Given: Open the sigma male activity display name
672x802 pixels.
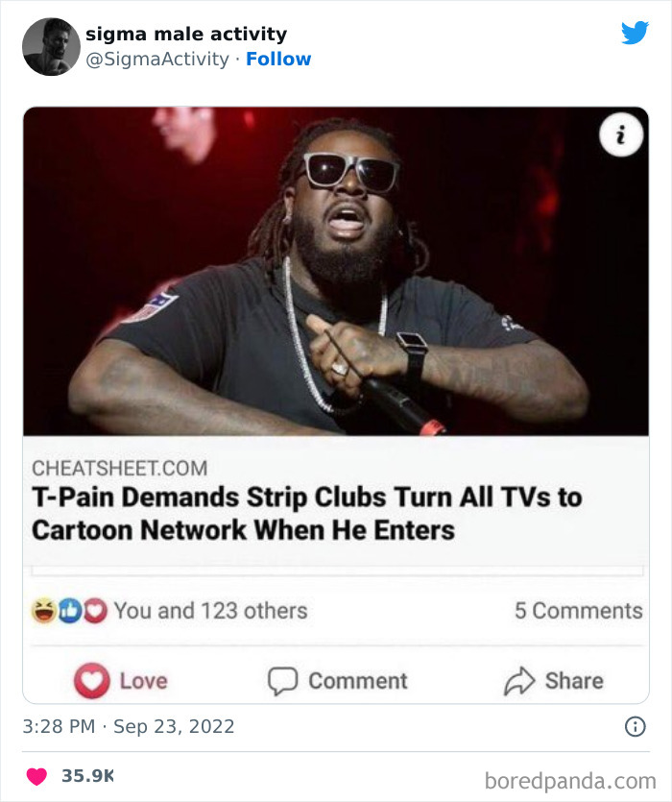Looking at the screenshot, I should point(186,34).
